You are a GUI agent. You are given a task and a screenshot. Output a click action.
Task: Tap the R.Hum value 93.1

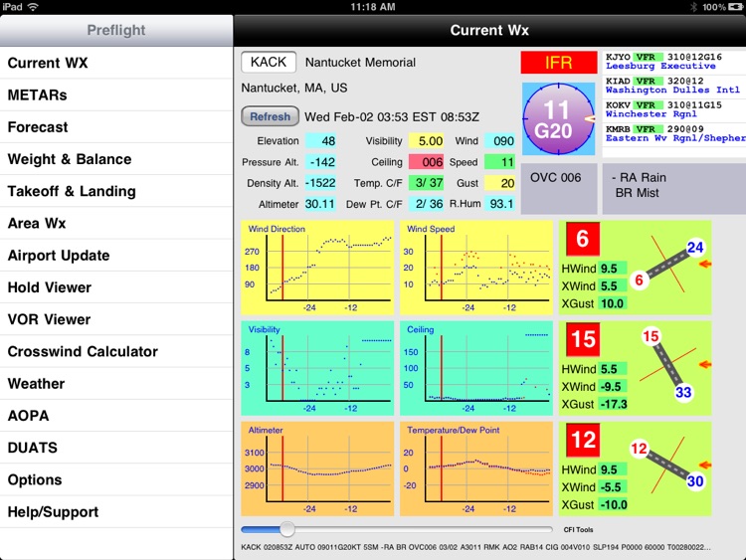(499, 204)
